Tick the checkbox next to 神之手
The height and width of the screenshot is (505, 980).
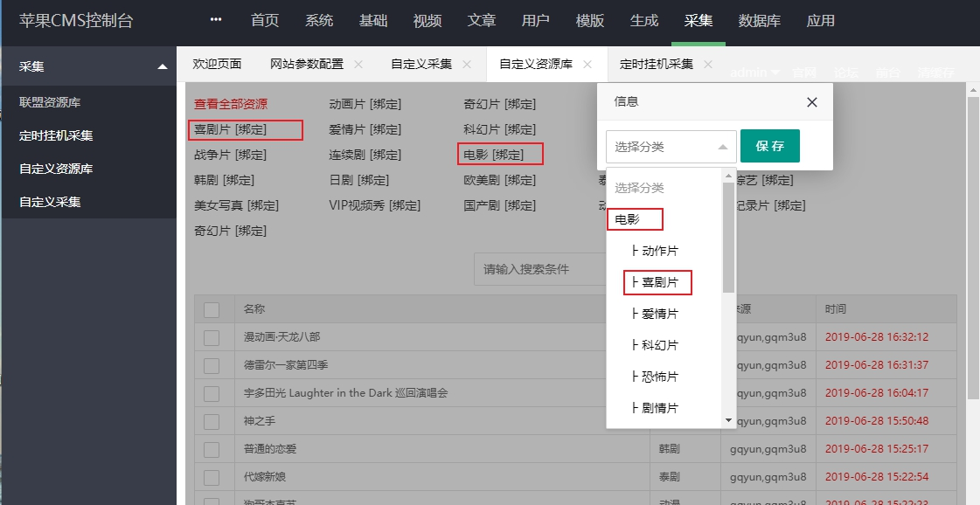click(x=212, y=421)
